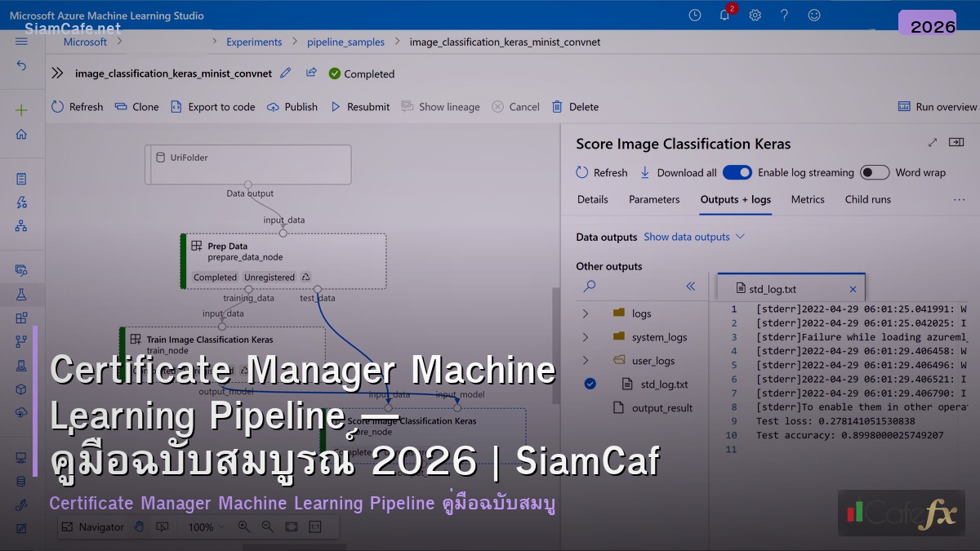Select the Compute monitor icon in sidebar
Viewport: 980px width, 551px height.
[x=22, y=456]
